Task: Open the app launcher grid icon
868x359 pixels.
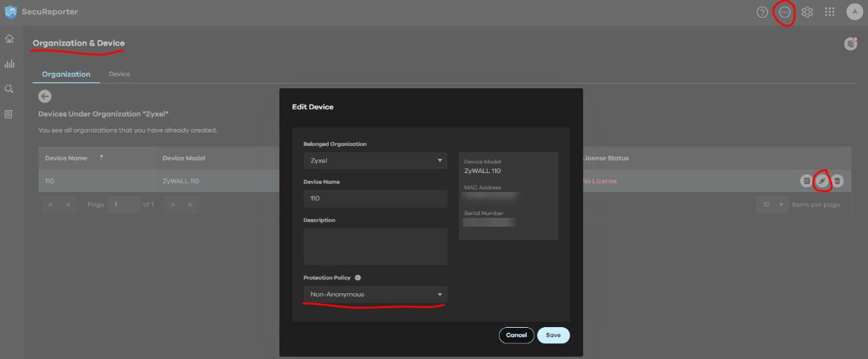Action: pos(829,12)
